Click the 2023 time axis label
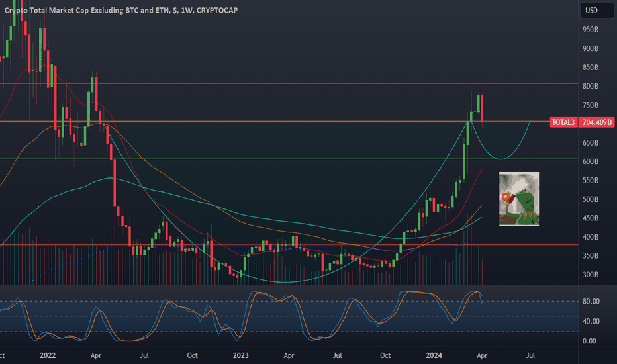The height and width of the screenshot is (364, 617). point(240,355)
